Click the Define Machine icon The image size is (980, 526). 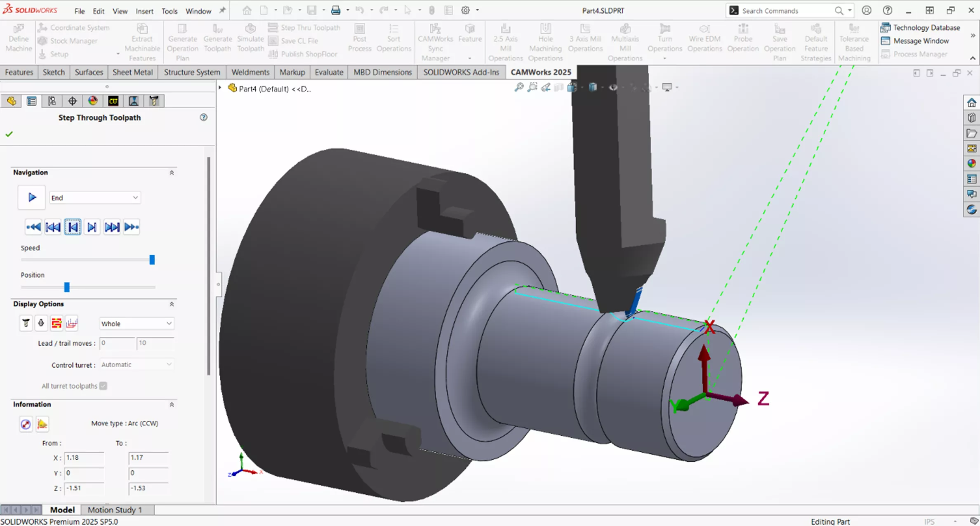pos(18,39)
